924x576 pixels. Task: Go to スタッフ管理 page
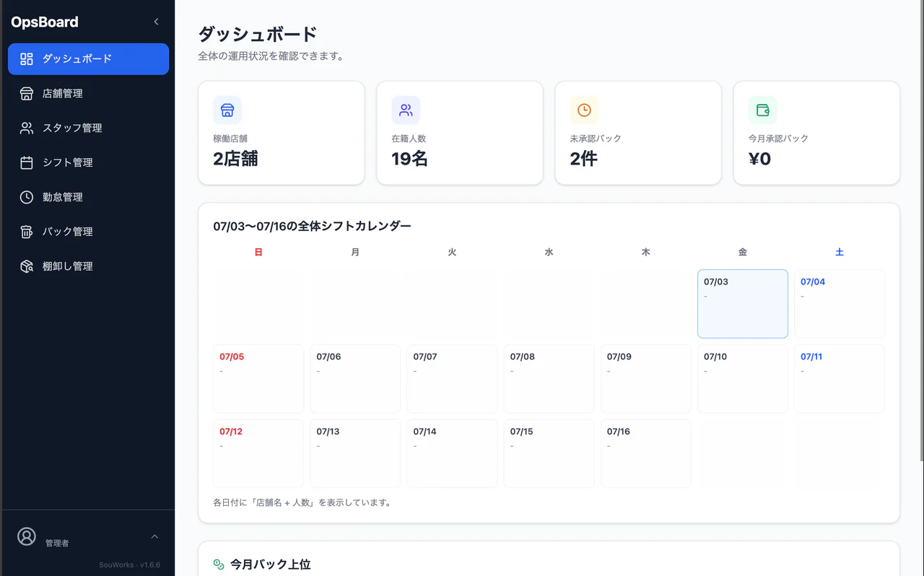pyautogui.click(x=88, y=128)
